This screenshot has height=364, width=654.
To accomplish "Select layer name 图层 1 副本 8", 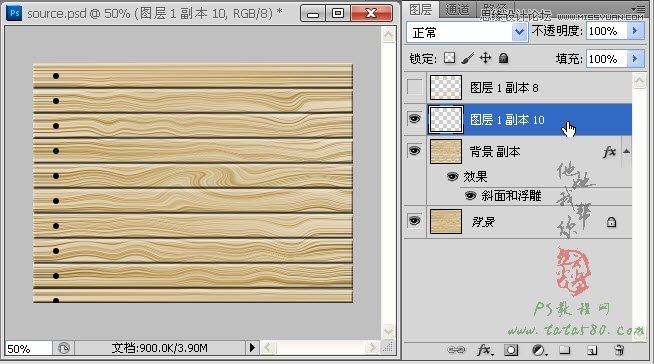I will [x=504, y=88].
